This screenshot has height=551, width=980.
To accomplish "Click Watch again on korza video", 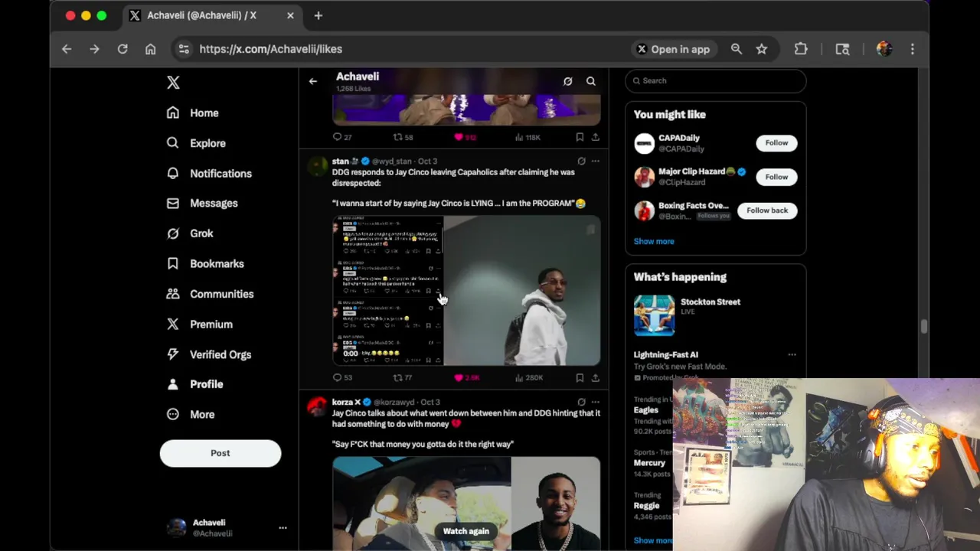I will pyautogui.click(x=466, y=531).
